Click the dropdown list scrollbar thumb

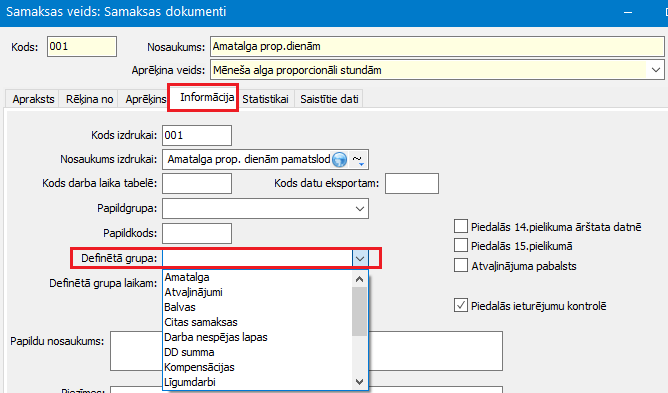pos(360,311)
